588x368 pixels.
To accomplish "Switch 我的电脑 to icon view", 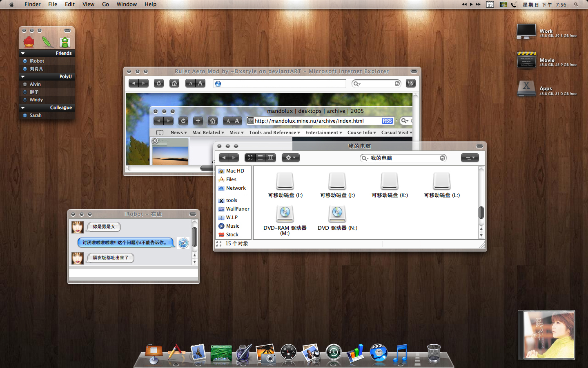I will click(250, 157).
